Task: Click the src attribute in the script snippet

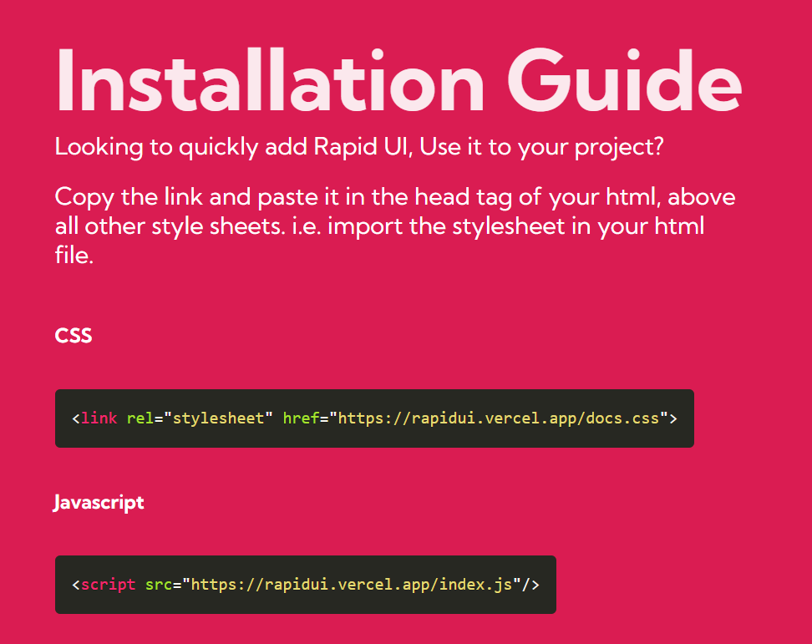Action: pyautogui.click(x=158, y=584)
